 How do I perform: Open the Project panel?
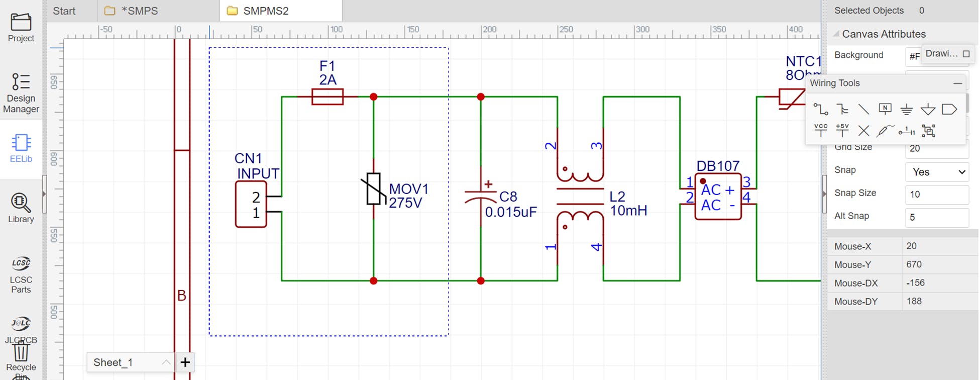coord(21,28)
